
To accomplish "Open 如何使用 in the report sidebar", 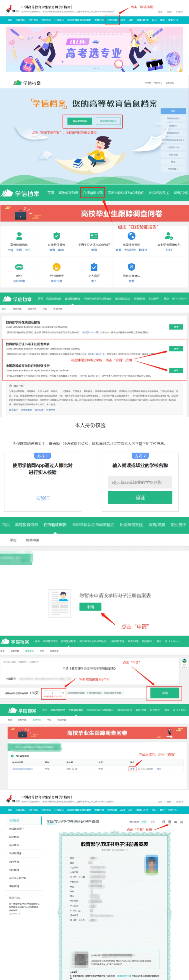I will [x=14, y=870].
